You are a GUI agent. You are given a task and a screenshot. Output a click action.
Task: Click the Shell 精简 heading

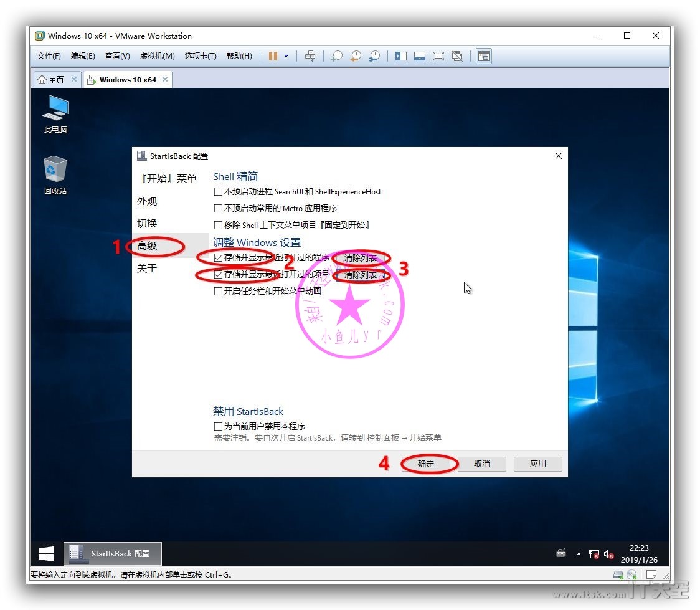235,176
